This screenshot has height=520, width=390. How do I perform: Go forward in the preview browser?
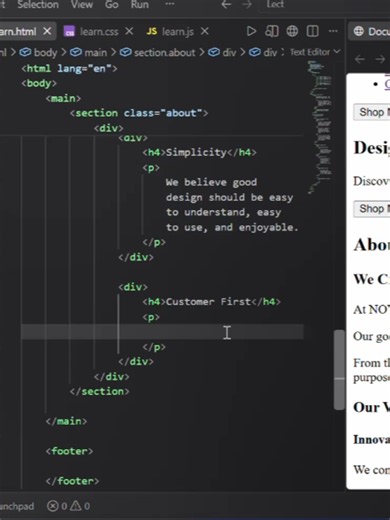point(380,59)
